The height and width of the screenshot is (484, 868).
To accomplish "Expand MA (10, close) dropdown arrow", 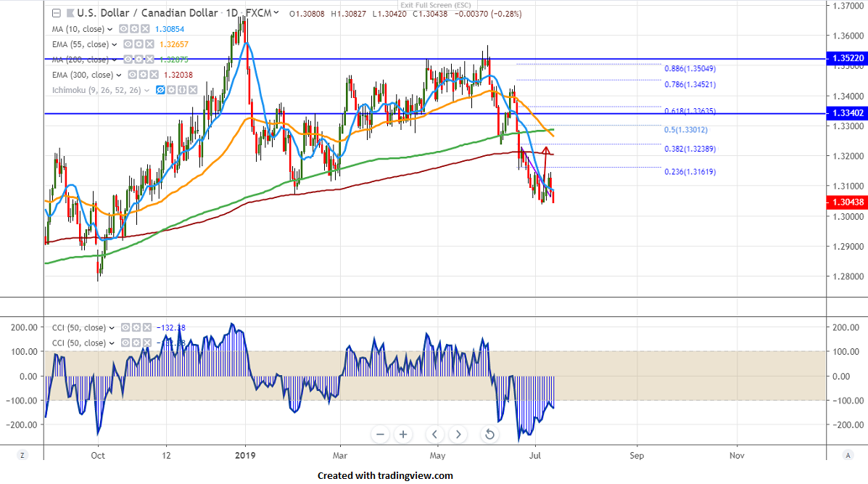I will tap(109, 30).
